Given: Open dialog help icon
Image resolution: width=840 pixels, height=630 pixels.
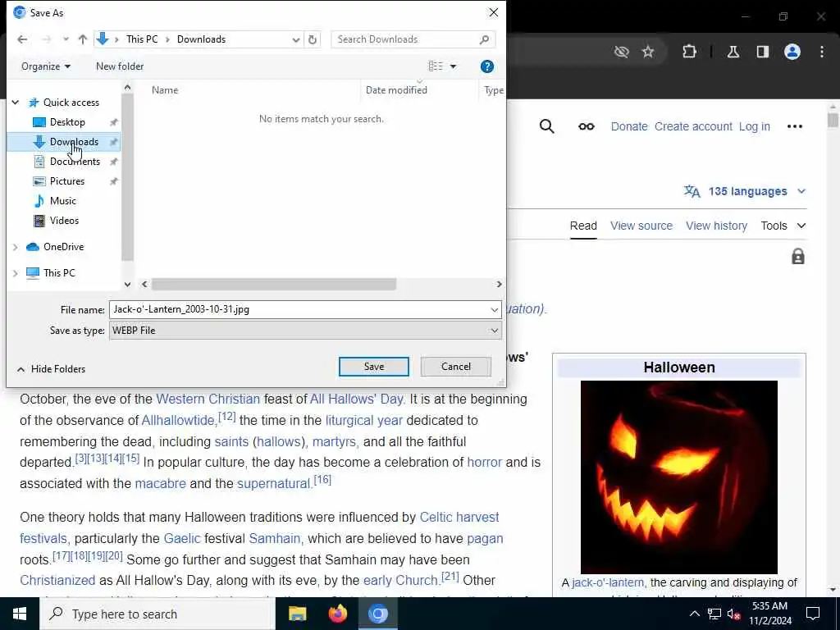Looking at the screenshot, I should coord(487,66).
